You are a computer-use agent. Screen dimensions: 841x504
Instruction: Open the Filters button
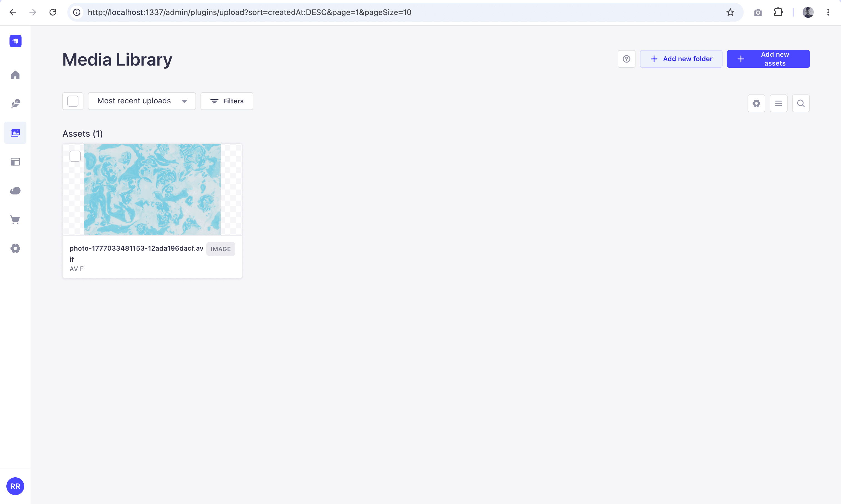click(227, 101)
